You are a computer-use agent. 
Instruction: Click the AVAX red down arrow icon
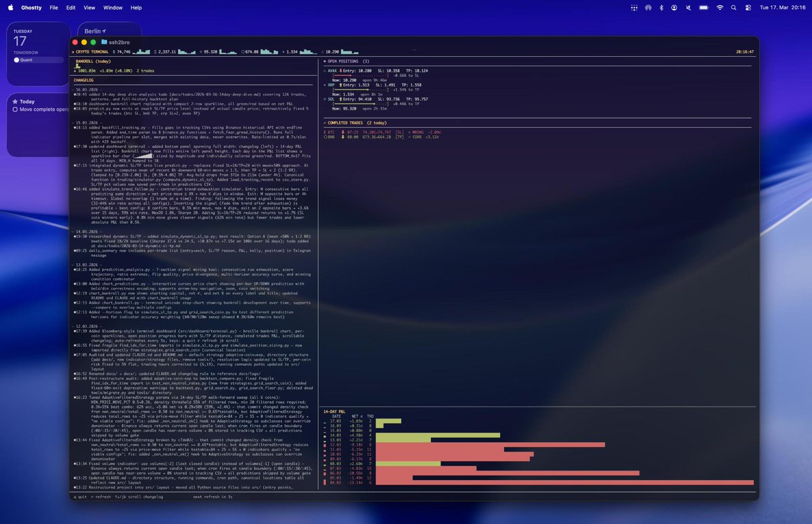coord(340,70)
